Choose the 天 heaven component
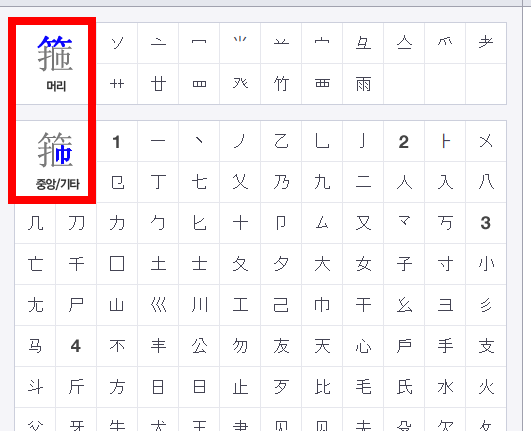 [322, 346]
